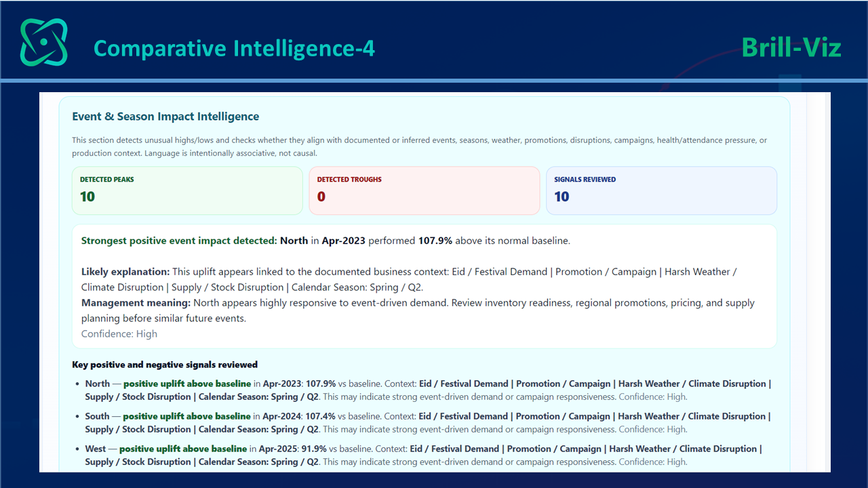Click the 'Likely explanation:' label
The width and height of the screenshot is (868, 488).
click(x=125, y=272)
